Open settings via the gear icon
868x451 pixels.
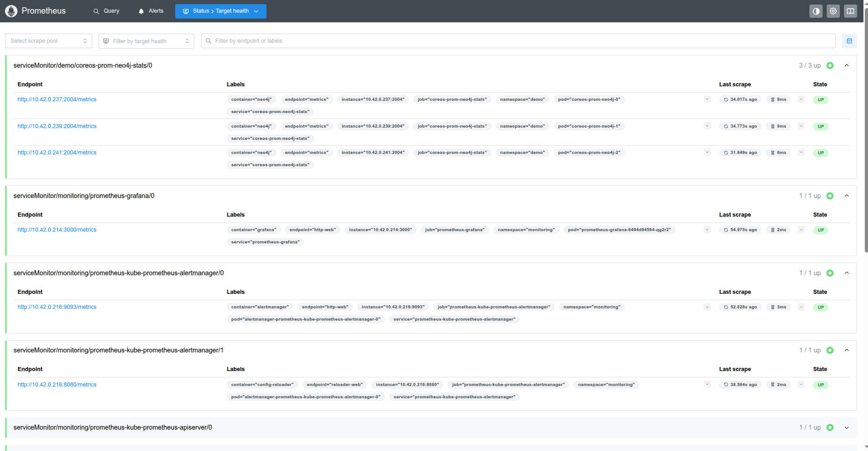tap(833, 11)
